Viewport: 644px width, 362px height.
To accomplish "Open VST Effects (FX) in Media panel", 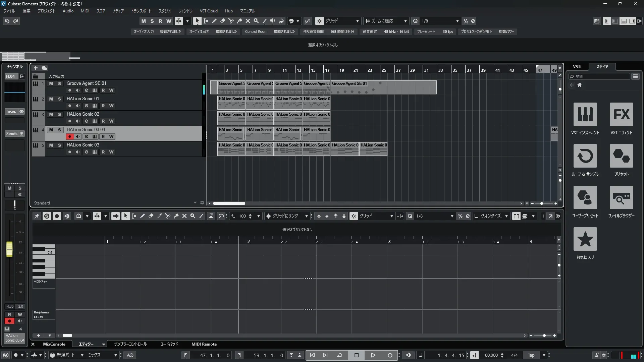I will point(621,114).
